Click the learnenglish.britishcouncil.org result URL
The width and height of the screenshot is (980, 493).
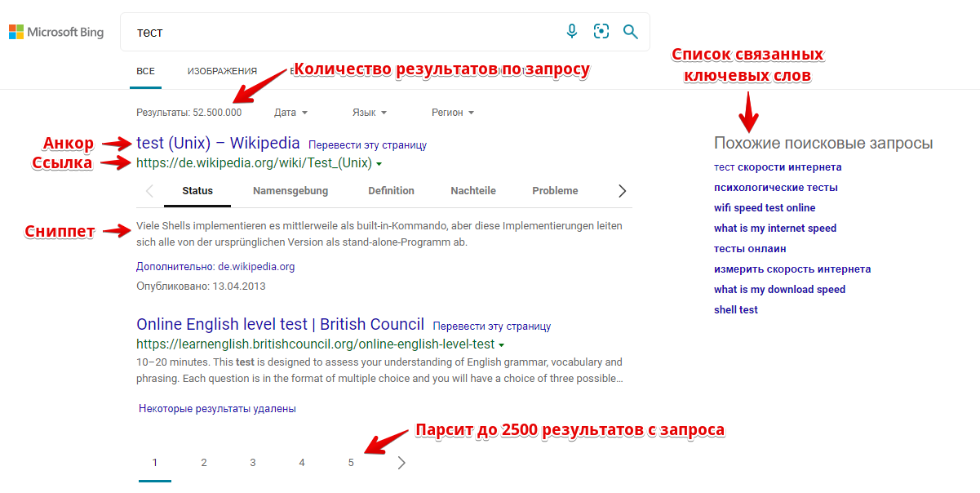pyautogui.click(x=316, y=344)
